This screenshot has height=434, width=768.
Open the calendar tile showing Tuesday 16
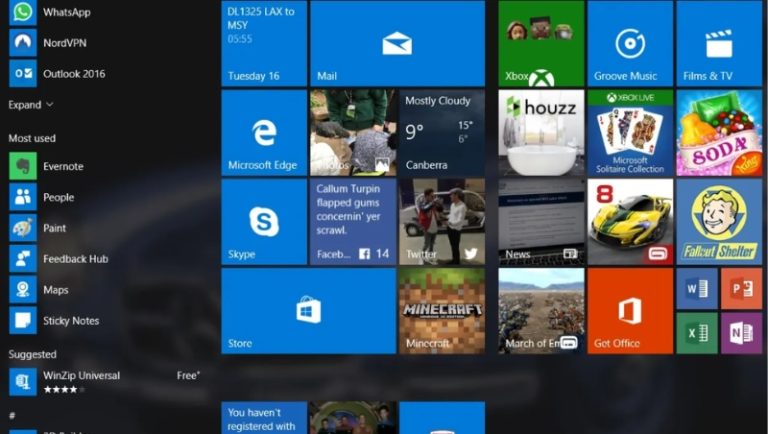click(264, 44)
